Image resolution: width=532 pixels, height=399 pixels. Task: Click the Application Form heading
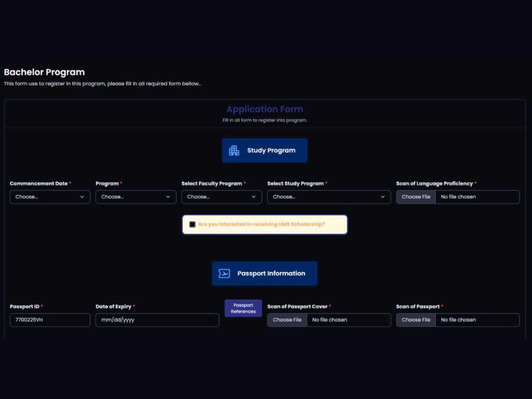(264, 109)
